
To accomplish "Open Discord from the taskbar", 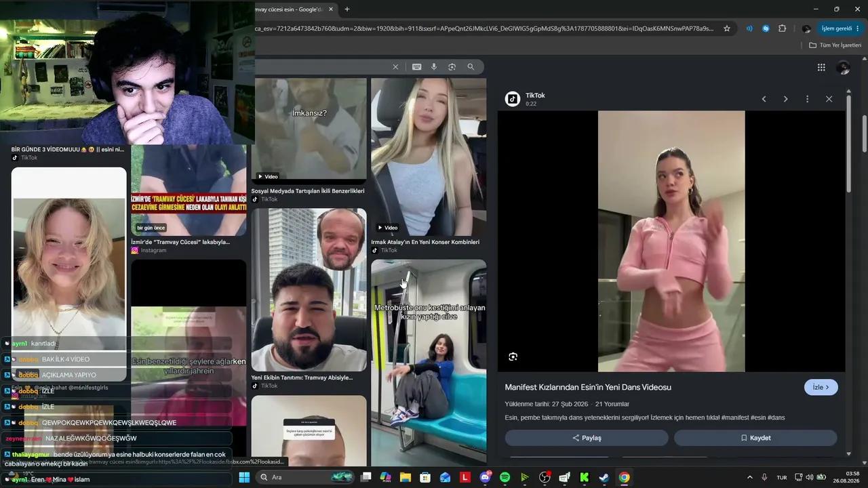I will click(x=485, y=477).
